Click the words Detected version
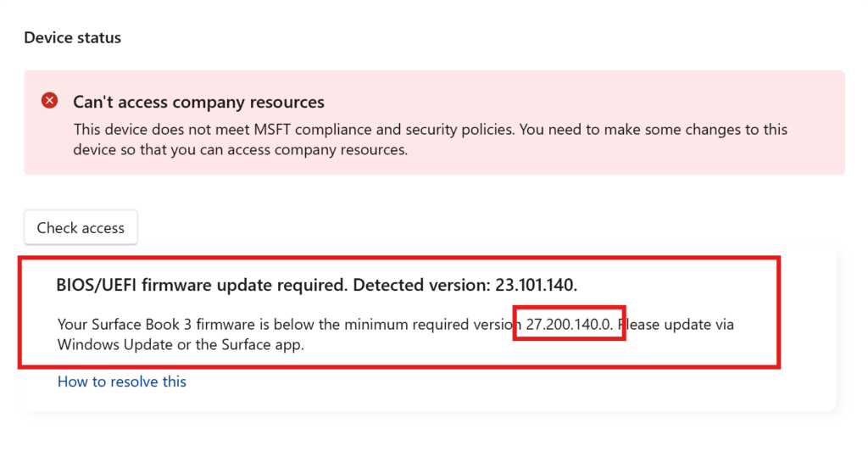The width and height of the screenshot is (868, 451). pyautogui.click(x=419, y=285)
